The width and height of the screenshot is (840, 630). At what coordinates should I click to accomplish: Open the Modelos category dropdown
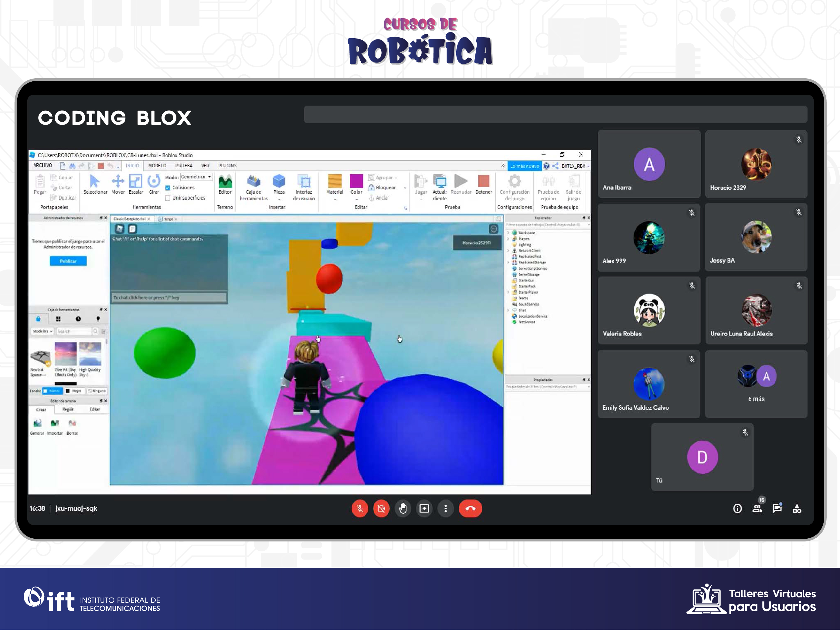click(43, 331)
